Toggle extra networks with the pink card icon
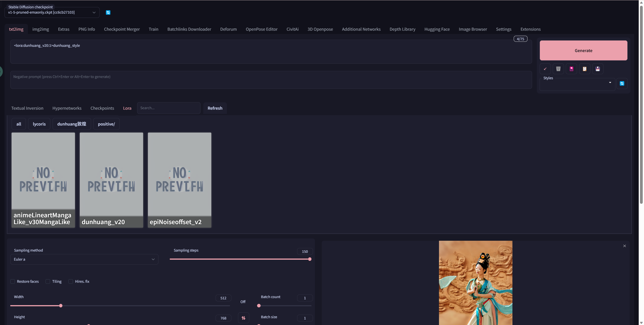 tap(571, 69)
